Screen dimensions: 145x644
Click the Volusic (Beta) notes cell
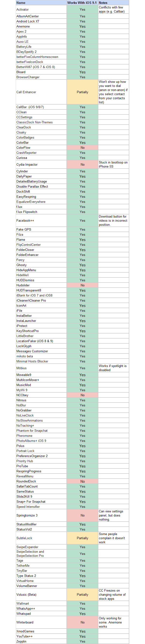[x=113, y=594]
